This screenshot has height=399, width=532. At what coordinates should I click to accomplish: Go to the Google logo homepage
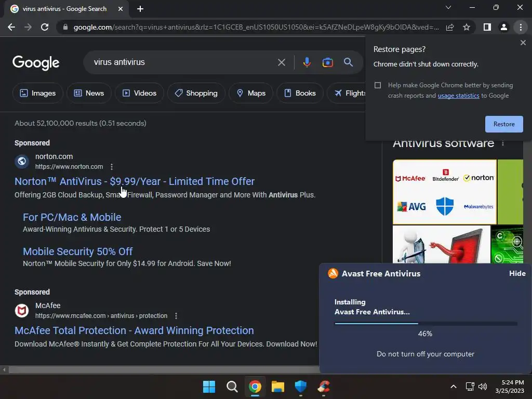tap(36, 63)
